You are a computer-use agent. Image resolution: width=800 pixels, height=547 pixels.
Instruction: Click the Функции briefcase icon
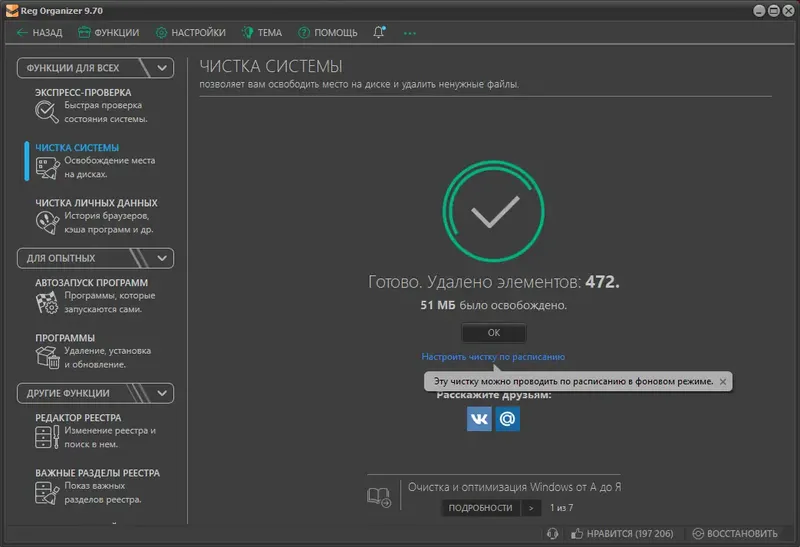[84, 33]
